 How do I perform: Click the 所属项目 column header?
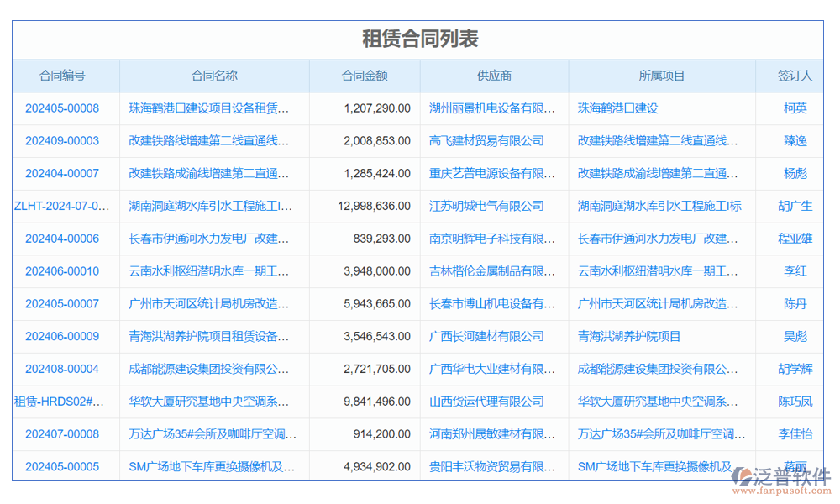(x=662, y=76)
